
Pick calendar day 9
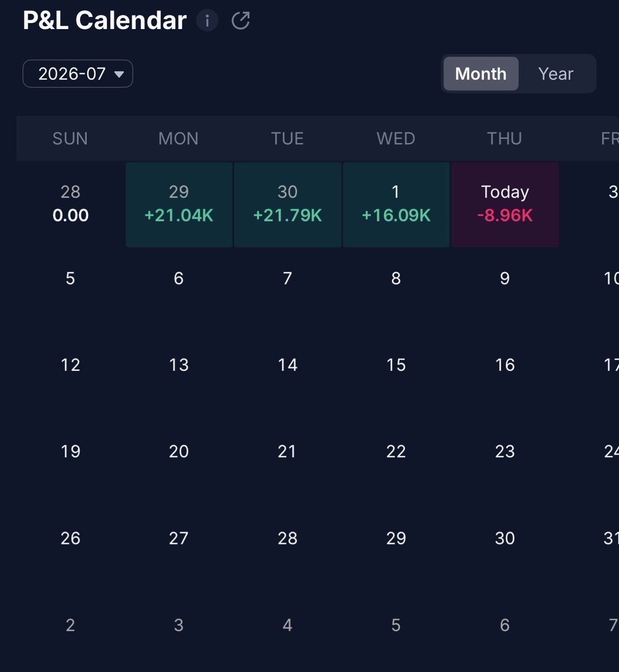(x=505, y=278)
